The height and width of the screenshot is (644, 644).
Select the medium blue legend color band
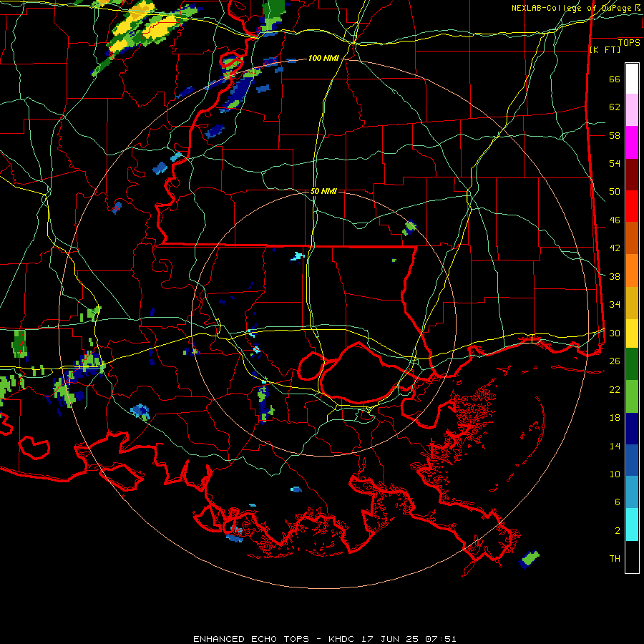[632, 460]
